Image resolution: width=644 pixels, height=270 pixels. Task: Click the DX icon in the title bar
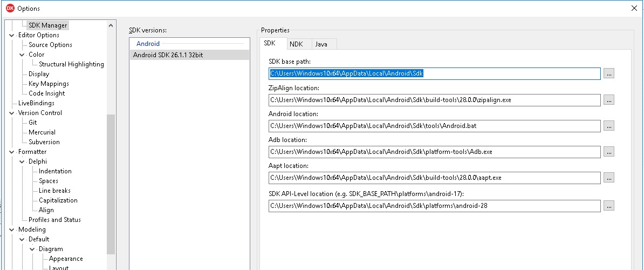(10, 8)
